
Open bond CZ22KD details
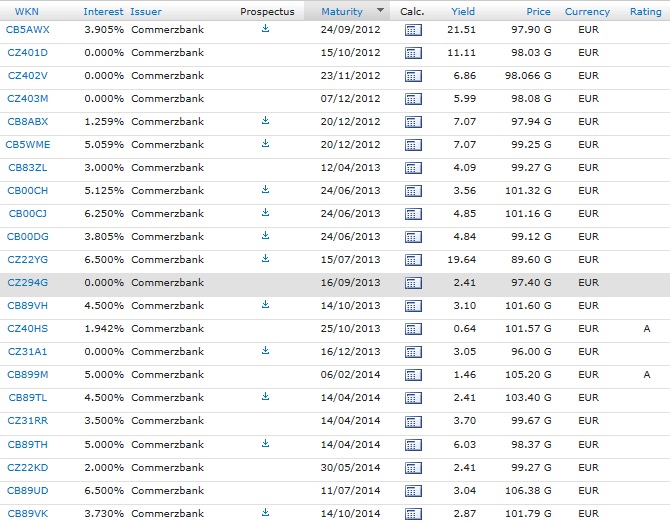(x=28, y=467)
